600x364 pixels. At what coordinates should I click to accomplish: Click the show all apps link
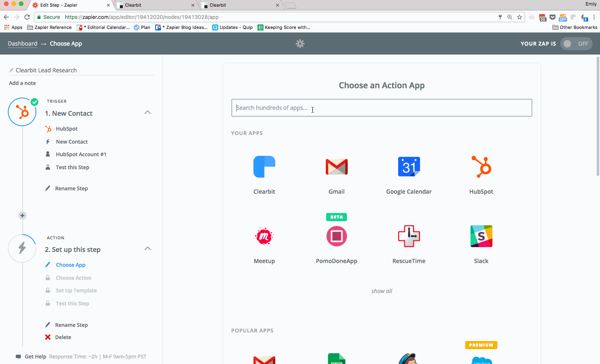point(382,291)
